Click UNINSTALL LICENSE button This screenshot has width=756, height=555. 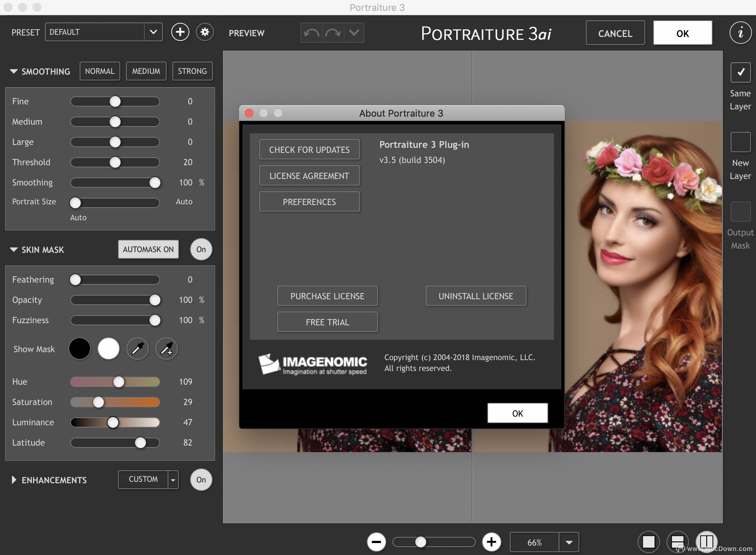(476, 296)
